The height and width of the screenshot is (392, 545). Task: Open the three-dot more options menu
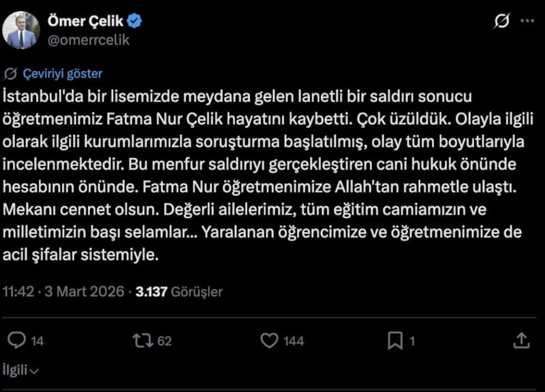click(527, 22)
